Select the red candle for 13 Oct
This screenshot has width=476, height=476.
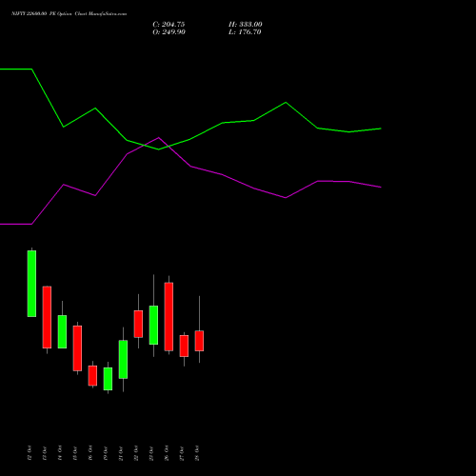coord(47,317)
